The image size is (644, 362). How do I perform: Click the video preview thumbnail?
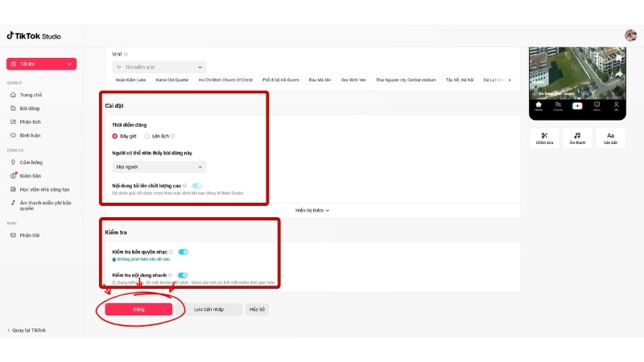click(x=577, y=73)
